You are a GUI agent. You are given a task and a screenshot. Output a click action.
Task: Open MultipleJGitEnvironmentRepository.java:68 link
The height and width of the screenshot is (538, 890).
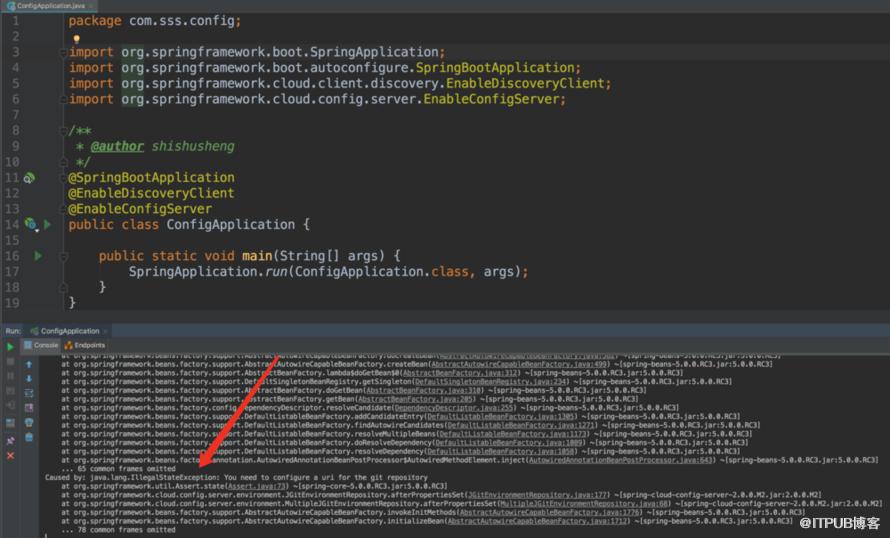click(585, 503)
